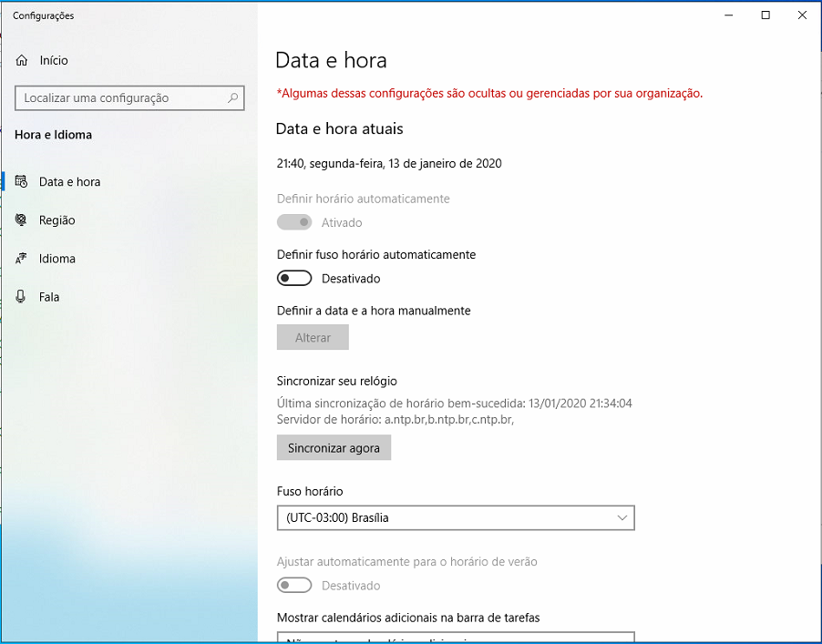Image resolution: width=822 pixels, height=644 pixels.
Task: Click the Ativado label
Action: coord(342,222)
